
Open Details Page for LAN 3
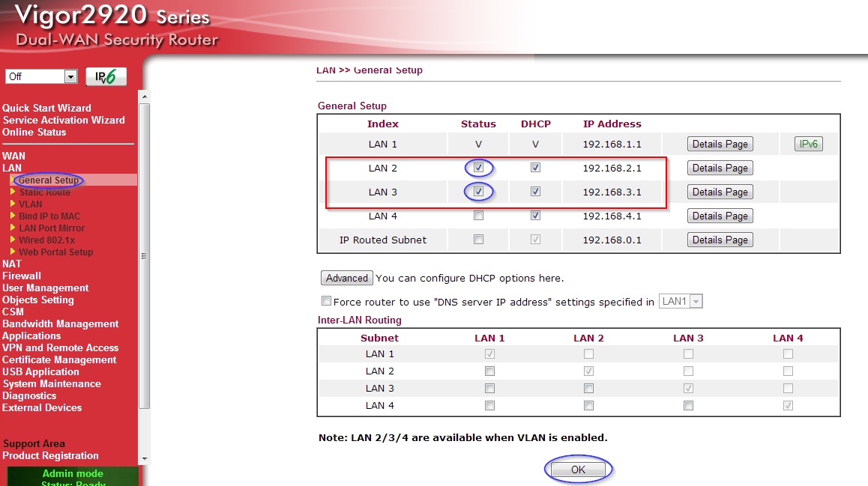pyautogui.click(x=720, y=192)
